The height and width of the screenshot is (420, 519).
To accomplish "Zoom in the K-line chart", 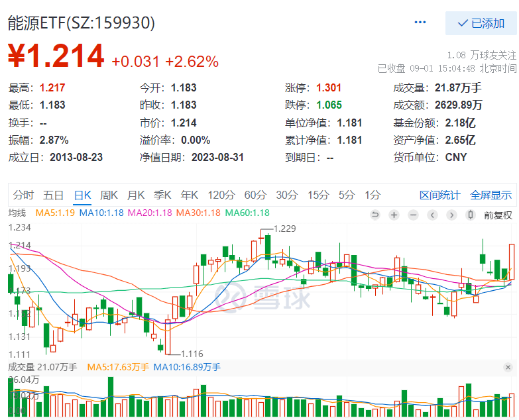I will (x=394, y=215).
